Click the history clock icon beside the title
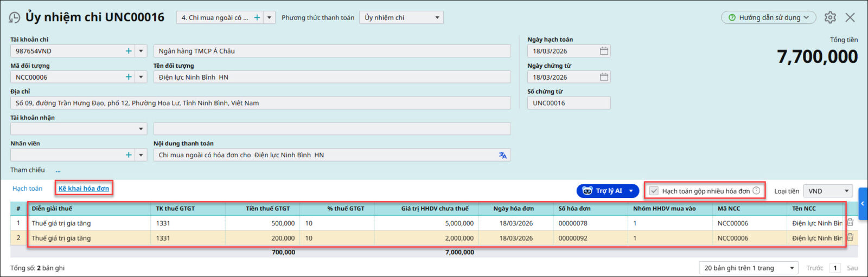Screen dimensions: 868x277 point(15,18)
